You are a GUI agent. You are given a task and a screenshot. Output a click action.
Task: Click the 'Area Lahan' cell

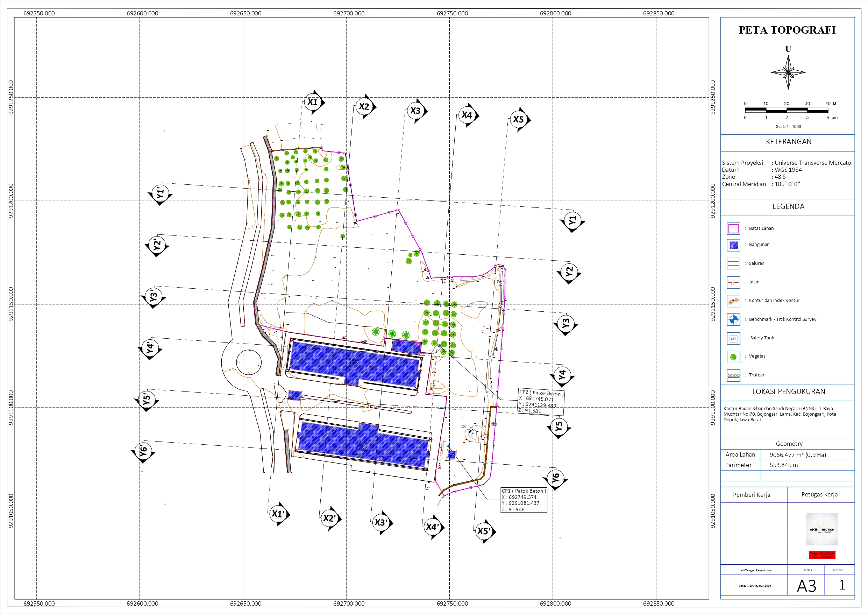tap(740, 455)
